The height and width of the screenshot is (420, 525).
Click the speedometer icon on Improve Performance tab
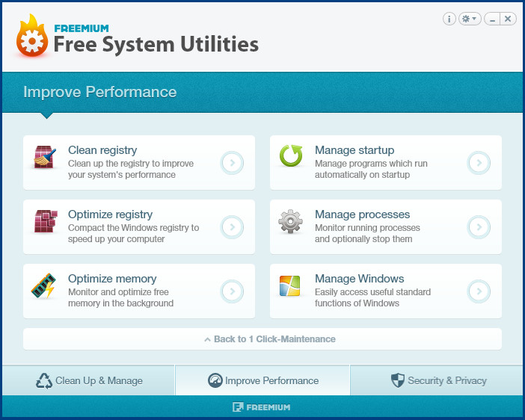coord(215,380)
